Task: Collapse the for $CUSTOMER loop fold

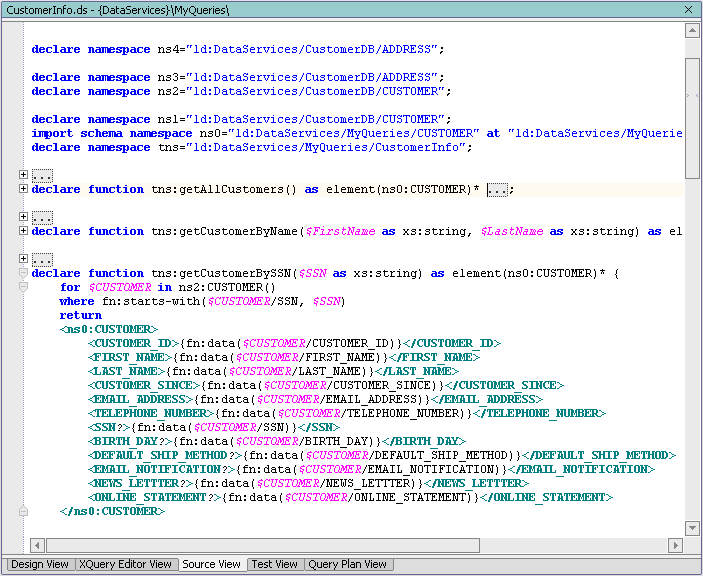Action: coord(23,287)
